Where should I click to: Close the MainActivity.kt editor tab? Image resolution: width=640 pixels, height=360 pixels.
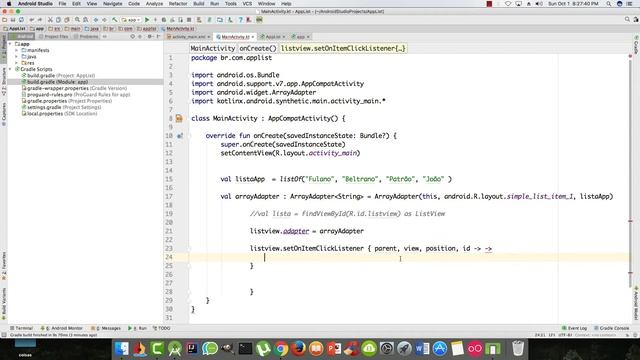pyautogui.click(x=253, y=37)
